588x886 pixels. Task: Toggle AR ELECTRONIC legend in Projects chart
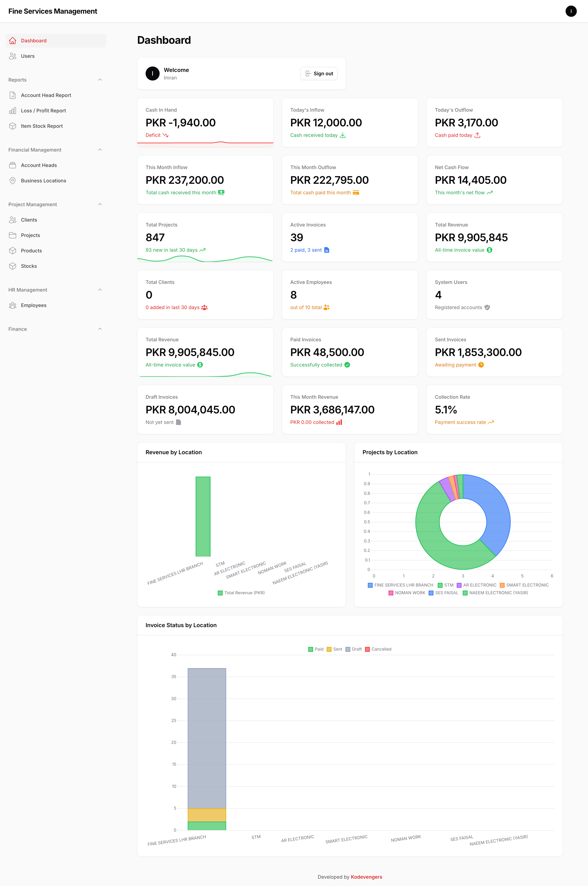pyautogui.click(x=477, y=585)
